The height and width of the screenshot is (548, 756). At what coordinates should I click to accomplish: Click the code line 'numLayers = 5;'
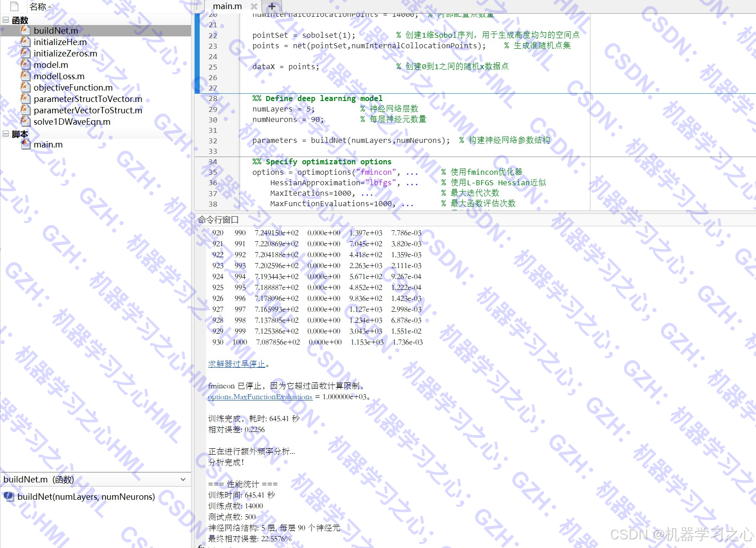[x=283, y=109]
